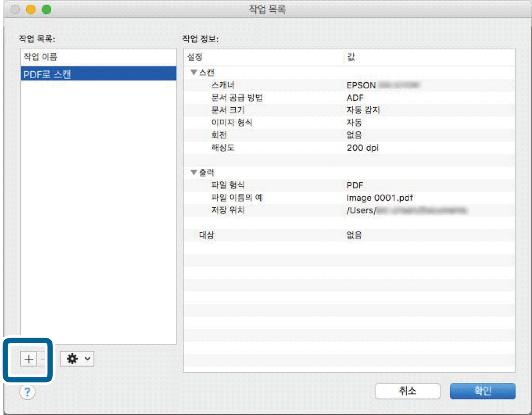Select the 파일 형식 PDF row
Screen dimensions: 532x415
(x=349, y=185)
